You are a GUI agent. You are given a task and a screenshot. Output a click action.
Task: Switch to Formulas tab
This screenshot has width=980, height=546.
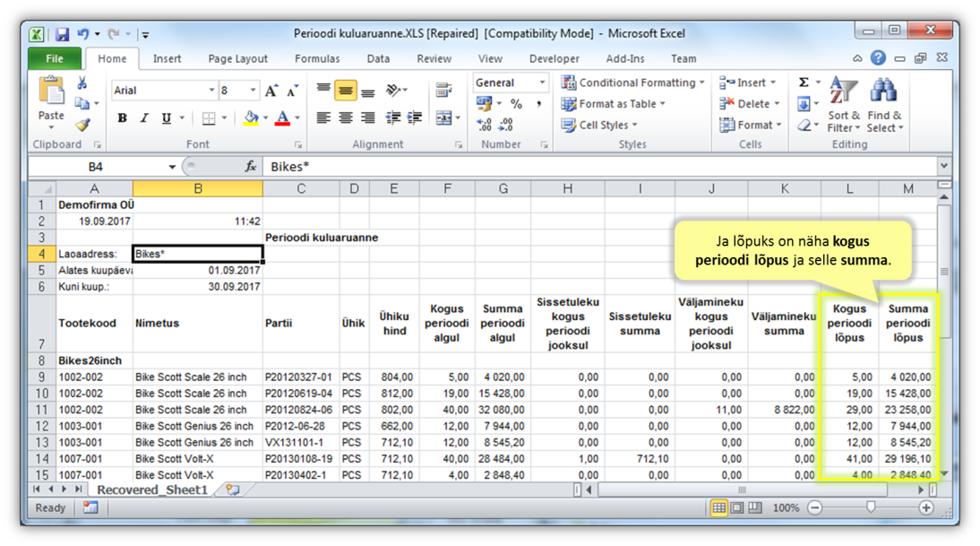point(317,59)
